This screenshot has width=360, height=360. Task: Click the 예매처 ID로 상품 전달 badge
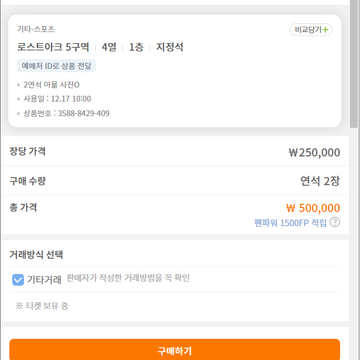[56, 66]
